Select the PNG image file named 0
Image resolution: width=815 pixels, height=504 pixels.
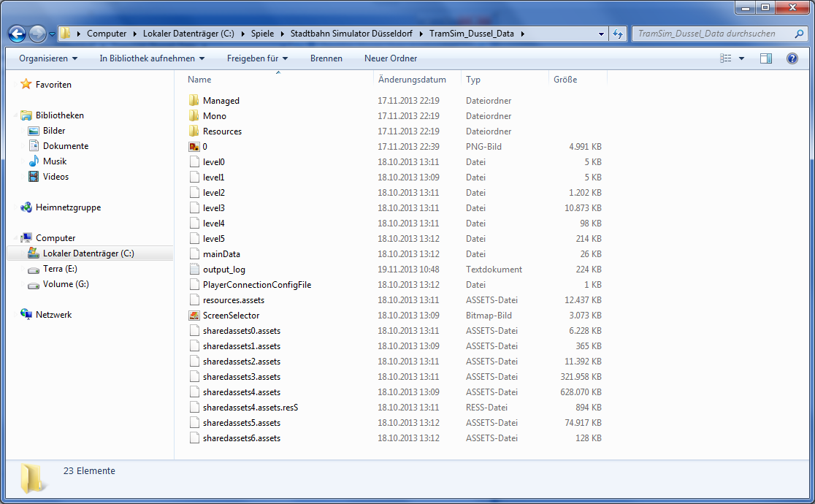(x=204, y=147)
